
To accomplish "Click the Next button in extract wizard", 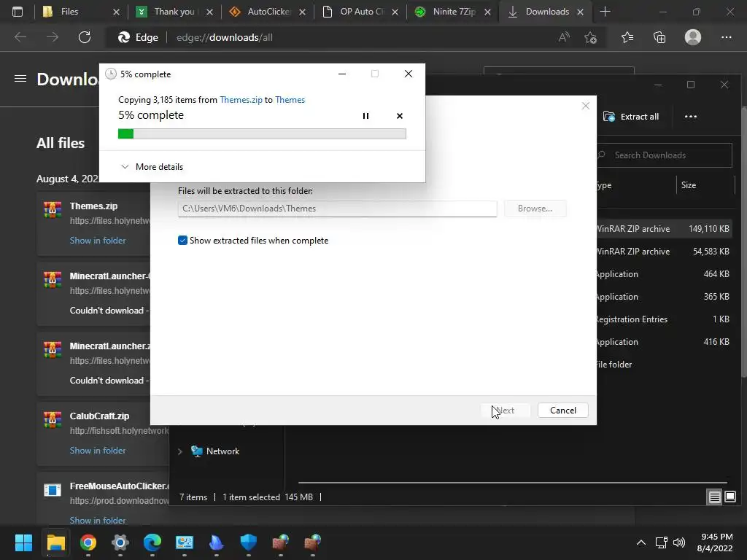I will tap(505, 411).
